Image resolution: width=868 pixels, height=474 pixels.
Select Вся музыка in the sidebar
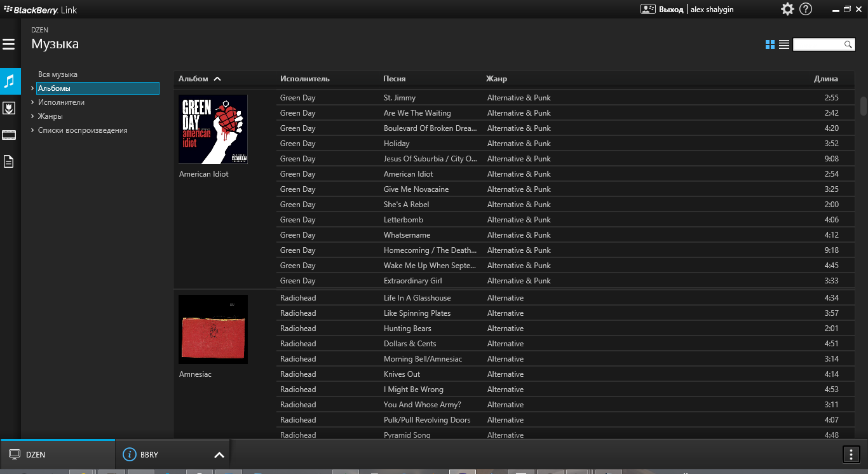58,74
